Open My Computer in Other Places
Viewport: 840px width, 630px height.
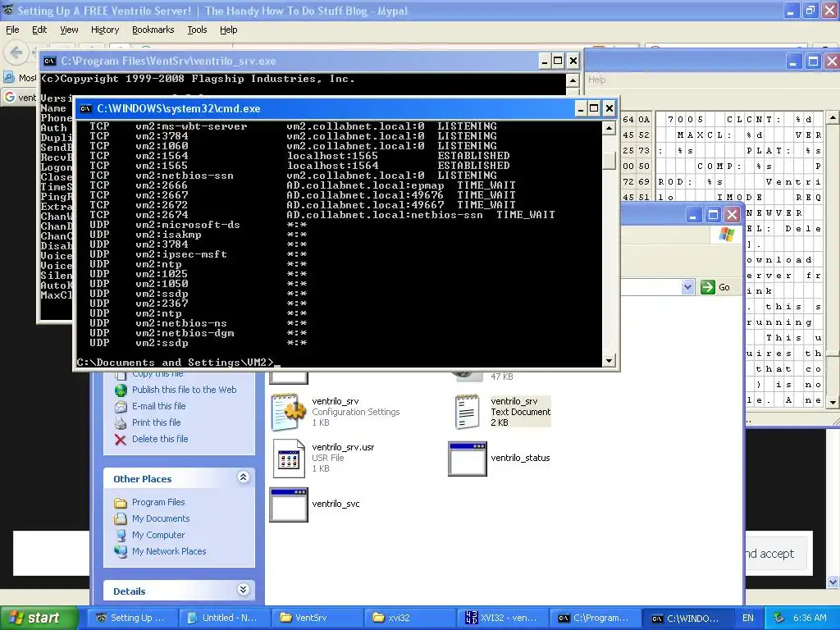click(158, 535)
